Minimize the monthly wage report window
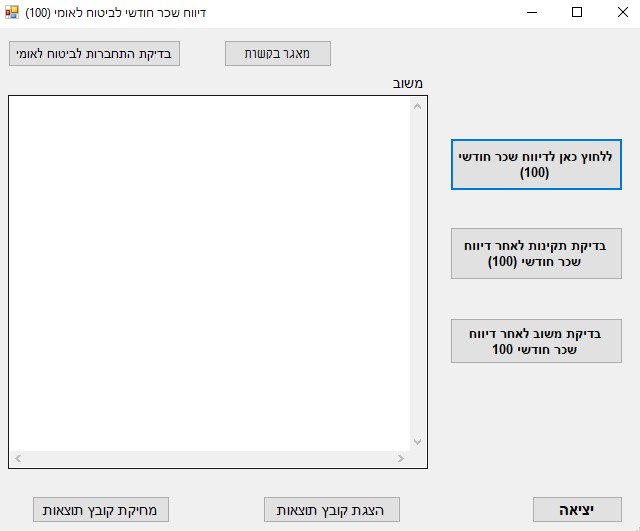This screenshot has height=531, width=640. pyautogui.click(x=532, y=12)
